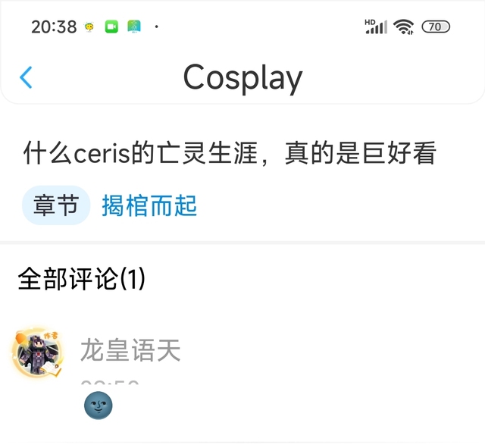
Task: Tap the blue back arrow
Action: 26,77
